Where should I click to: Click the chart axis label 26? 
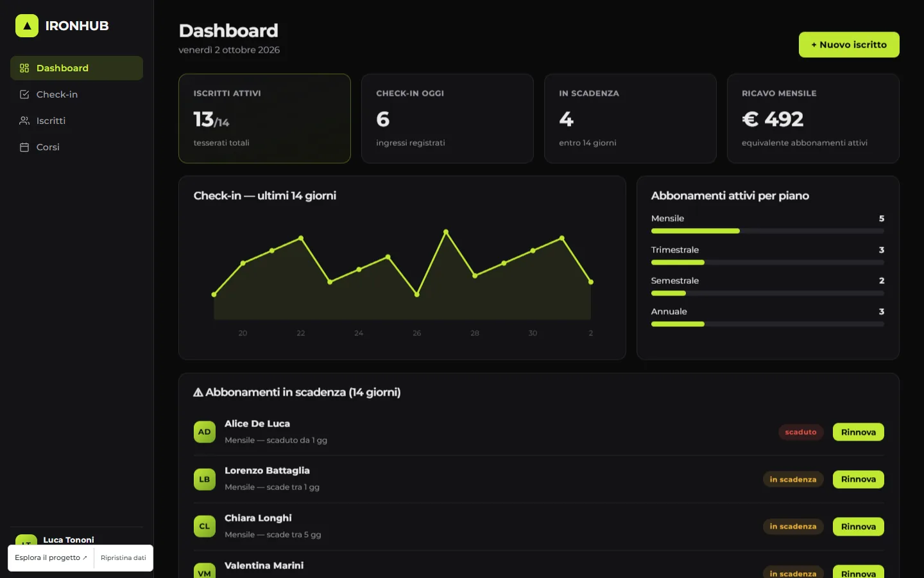point(417,333)
